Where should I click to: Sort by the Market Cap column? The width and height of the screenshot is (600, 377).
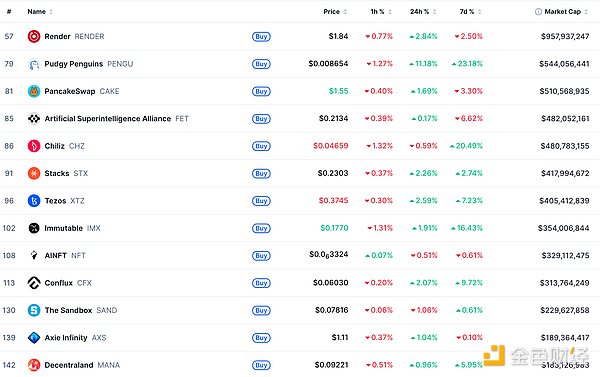point(566,11)
